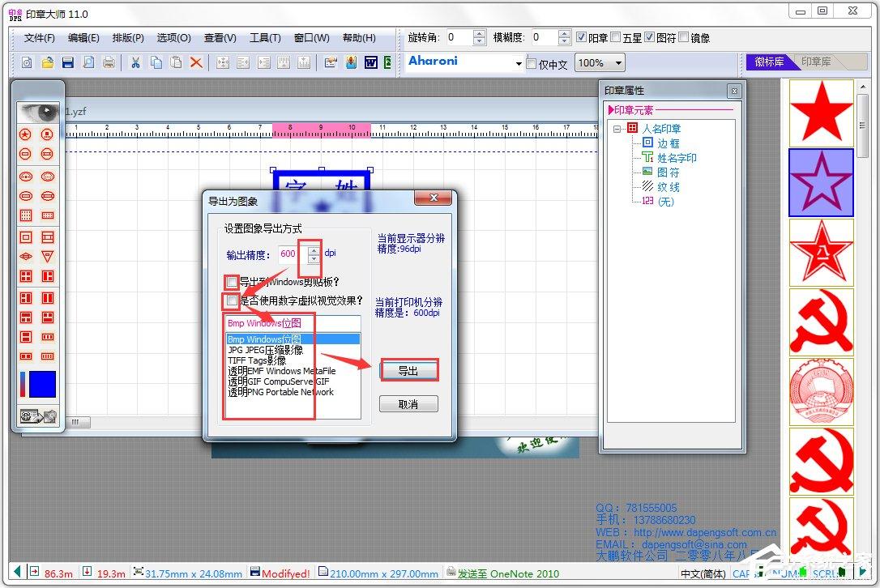Image resolution: width=880 pixels, height=588 pixels.
Task: Click the printer icon in the toolbar
Action: click(x=109, y=62)
